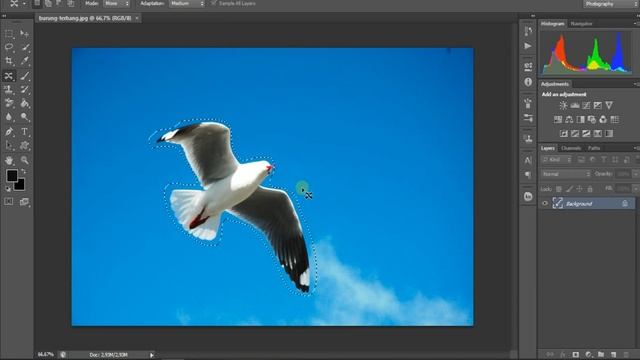This screenshot has width=640, height=360.
Task: Add an Exposure adjustment
Action: 598,105
